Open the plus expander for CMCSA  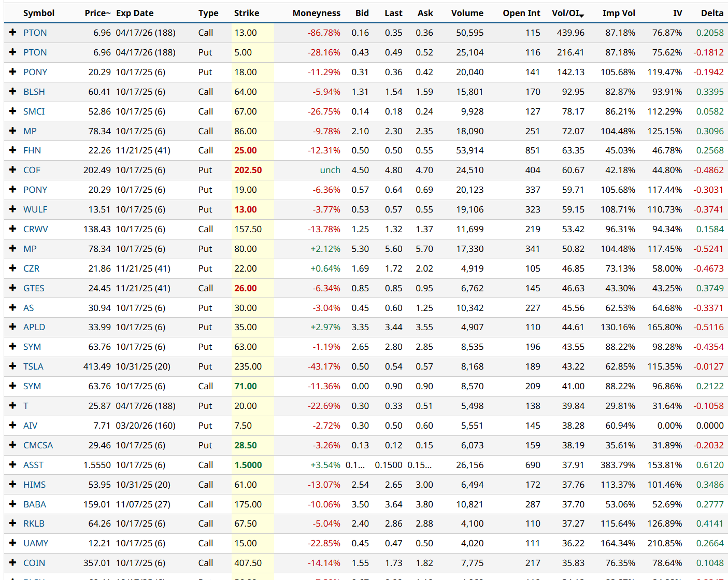point(13,445)
